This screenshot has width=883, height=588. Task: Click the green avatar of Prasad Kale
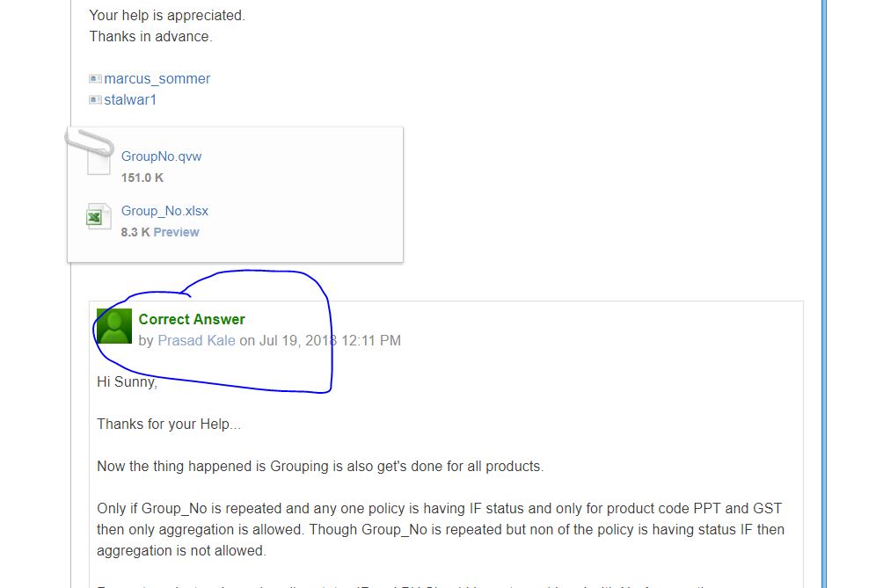(114, 326)
